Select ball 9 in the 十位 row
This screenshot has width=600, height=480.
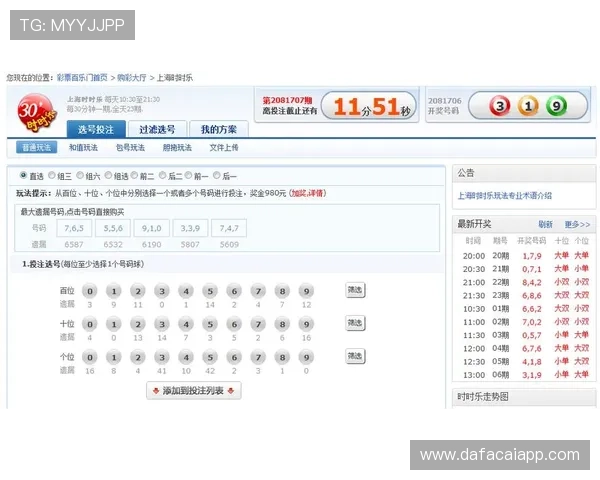pos(307,324)
